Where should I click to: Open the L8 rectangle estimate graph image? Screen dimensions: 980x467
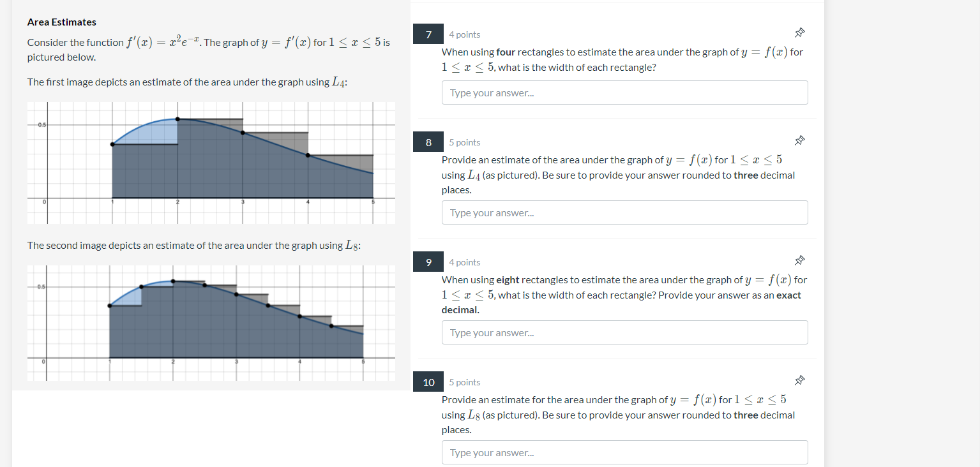211,322
